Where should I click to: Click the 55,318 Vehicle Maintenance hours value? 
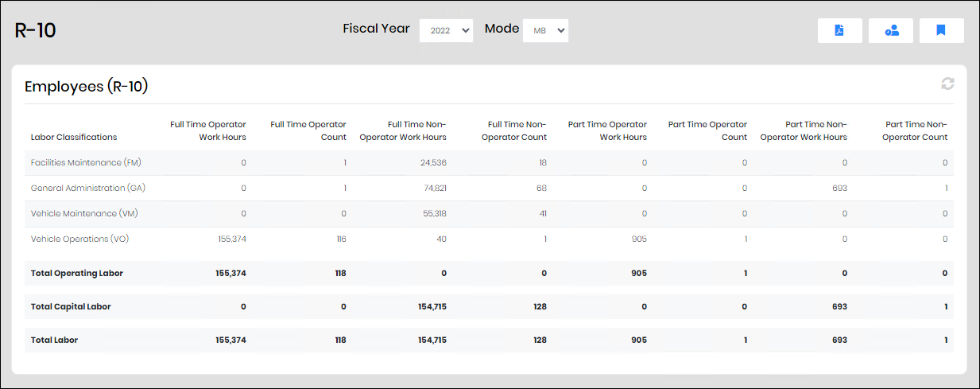tap(434, 213)
